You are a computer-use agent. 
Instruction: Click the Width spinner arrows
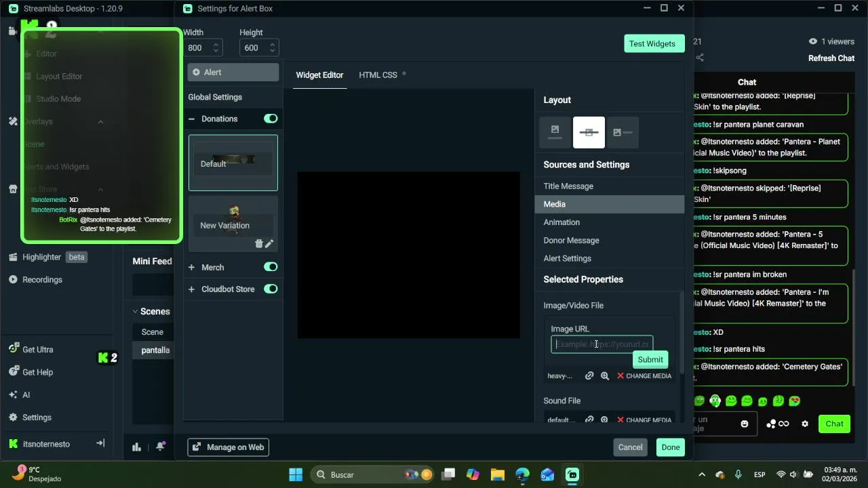216,47
